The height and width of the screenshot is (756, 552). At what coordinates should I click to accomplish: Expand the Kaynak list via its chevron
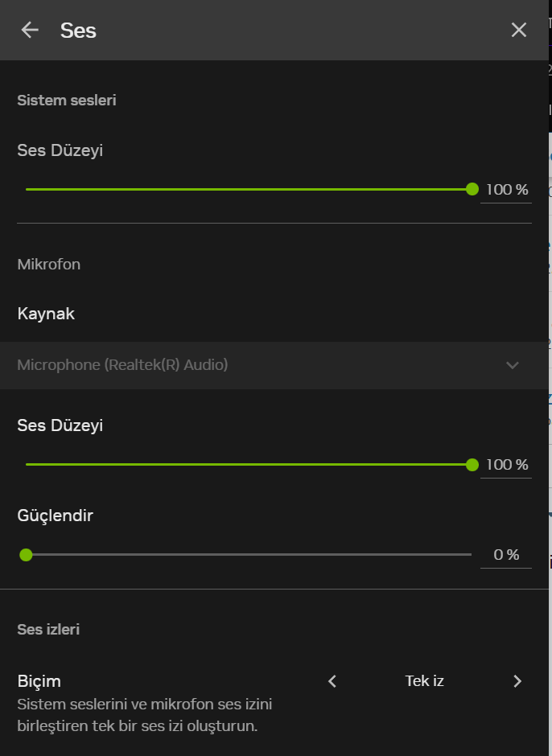coord(513,365)
